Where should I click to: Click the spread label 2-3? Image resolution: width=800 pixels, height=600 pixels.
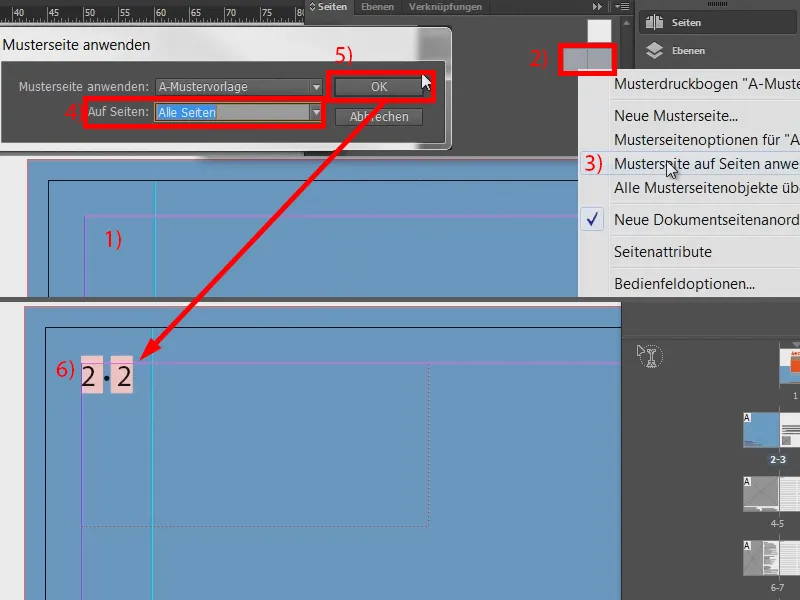click(x=778, y=460)
